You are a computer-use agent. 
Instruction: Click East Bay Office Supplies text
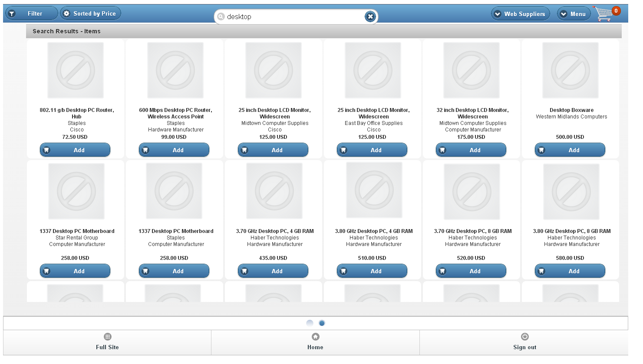click(x=374, y=123)
